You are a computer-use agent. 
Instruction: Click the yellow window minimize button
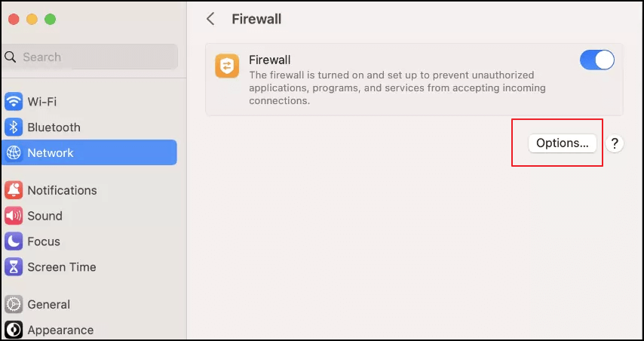point(32,19)
